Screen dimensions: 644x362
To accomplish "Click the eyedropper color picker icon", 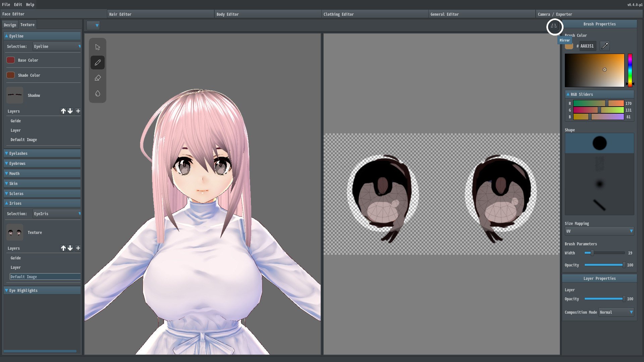I will [604, 46].
